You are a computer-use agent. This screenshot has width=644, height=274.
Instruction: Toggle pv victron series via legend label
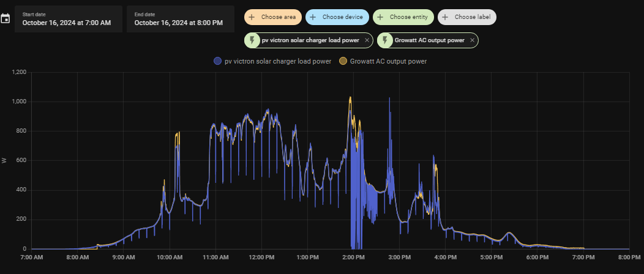click(278, 61)
